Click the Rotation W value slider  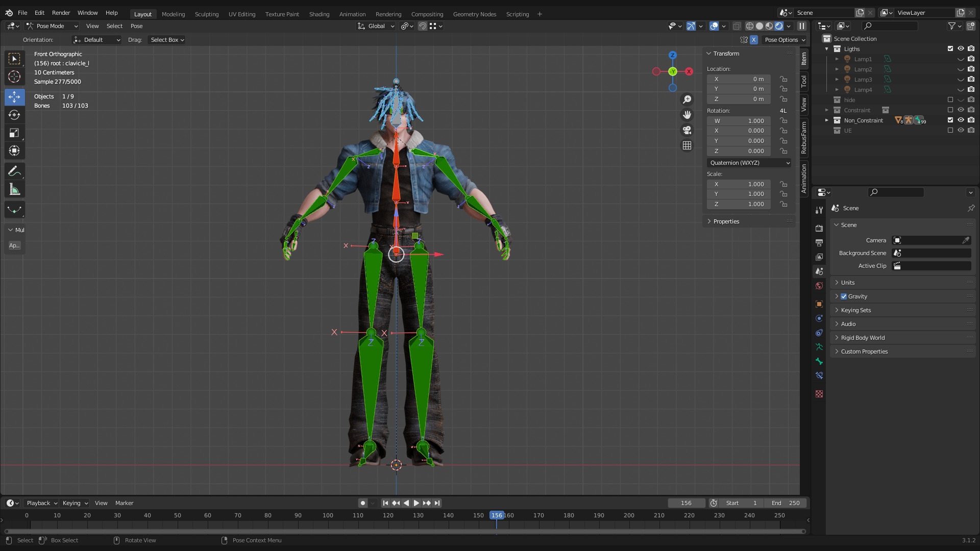(739, 121)
